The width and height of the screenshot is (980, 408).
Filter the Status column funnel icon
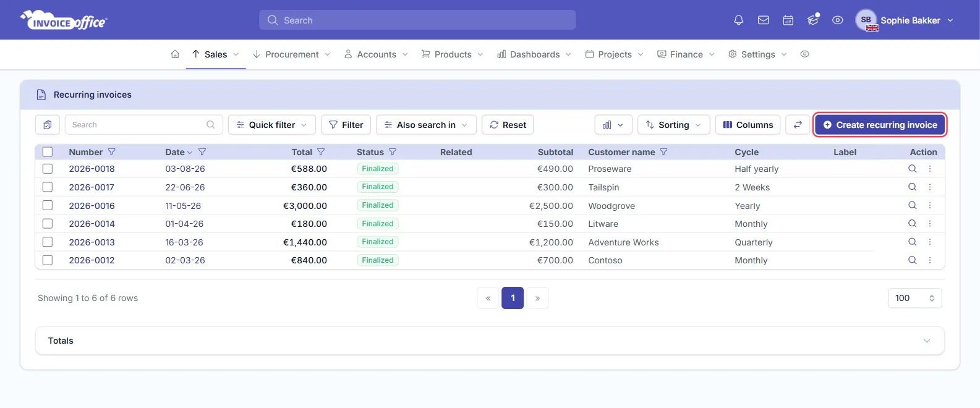click(393, 152)
